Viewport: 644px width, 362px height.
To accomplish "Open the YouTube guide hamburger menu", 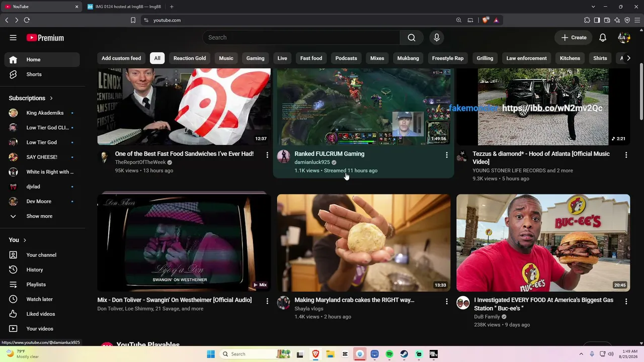I will tap(13, 38).
